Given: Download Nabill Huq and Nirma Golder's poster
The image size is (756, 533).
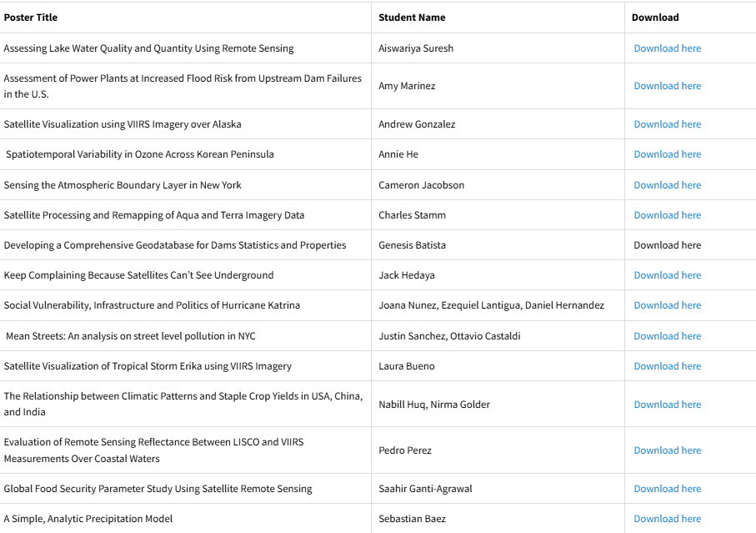Looking at the screenshot, I should tap(667, 405).
